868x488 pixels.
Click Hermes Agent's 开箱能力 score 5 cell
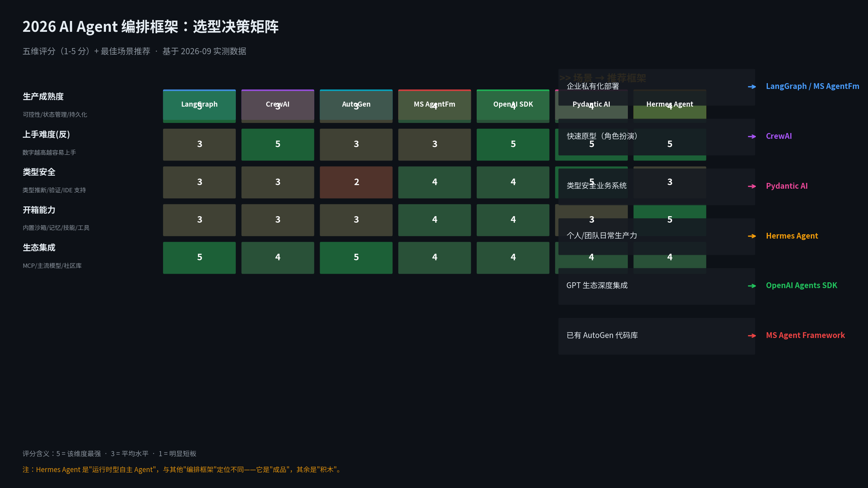[x=670, y=220]
